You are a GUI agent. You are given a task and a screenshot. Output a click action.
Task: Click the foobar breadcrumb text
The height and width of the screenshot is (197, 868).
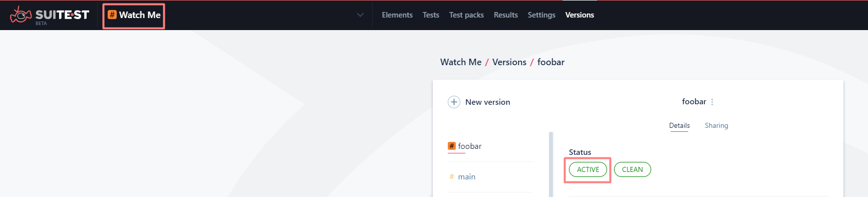(551, 62)
